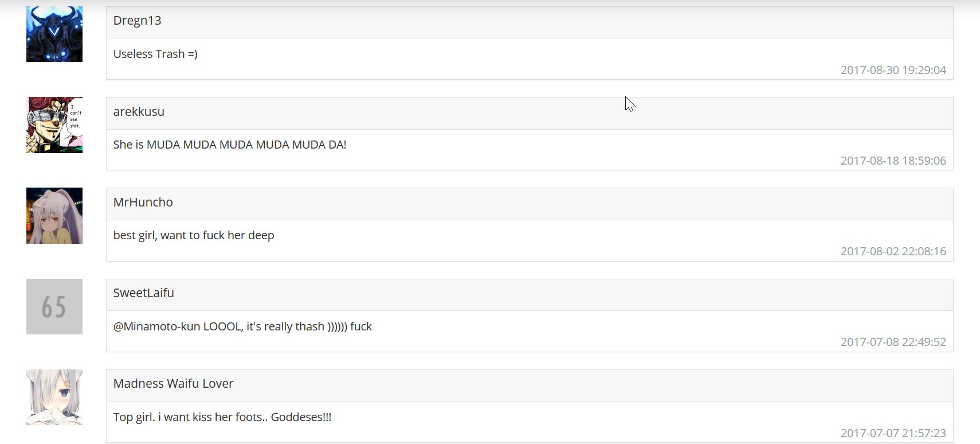Visit Dregn13's user profile name

138,21
